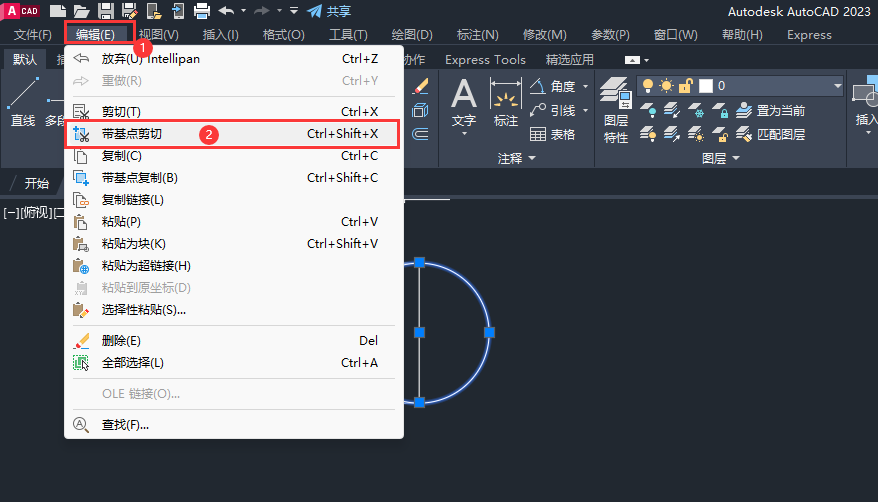878x502 pixels.
Task: Choose 放弃(U) Intellipan from the menu
Action: coord(234,59)
